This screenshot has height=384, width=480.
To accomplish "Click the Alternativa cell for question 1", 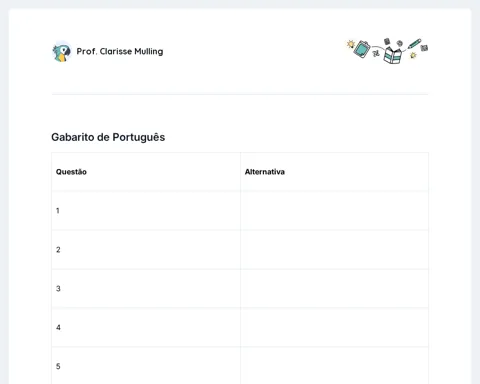I will 334,211.
